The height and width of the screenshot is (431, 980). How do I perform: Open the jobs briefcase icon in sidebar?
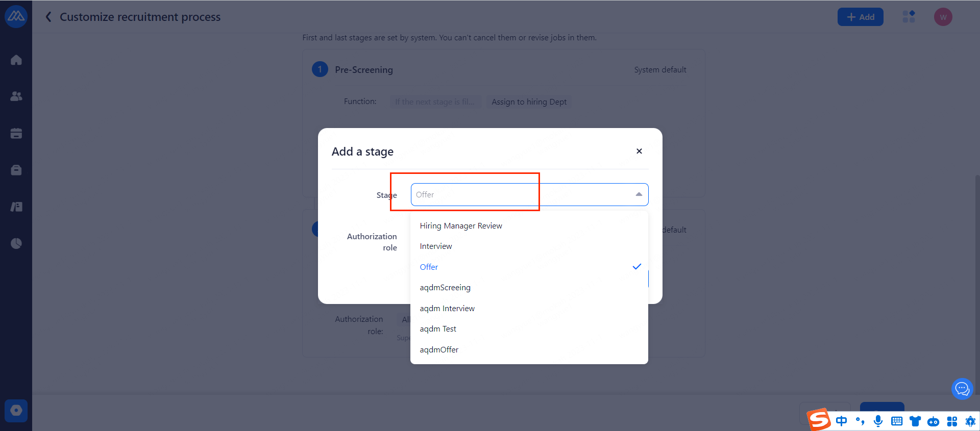[x=16, y=170]
